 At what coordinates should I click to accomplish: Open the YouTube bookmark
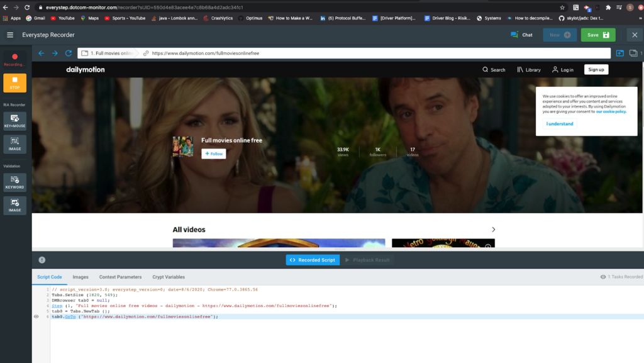click(62, 18)
